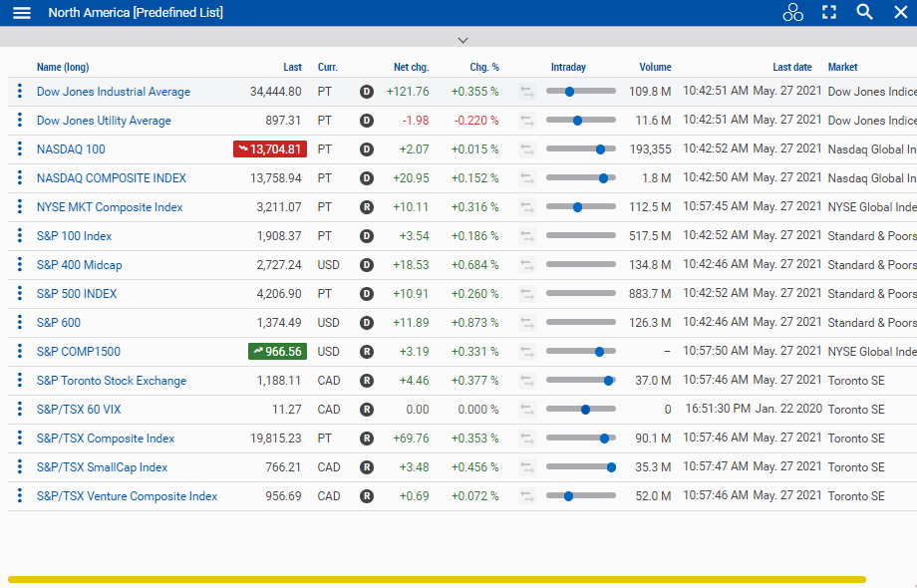
Task: Click the North America [Predefined List] title
Action: point(136,12)
